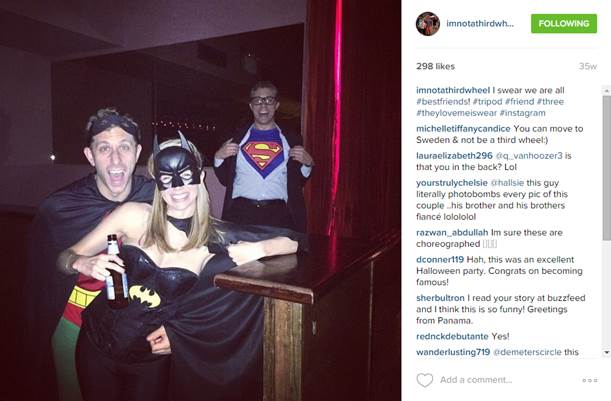Open the #instagram hashtag

pos(523,113)
